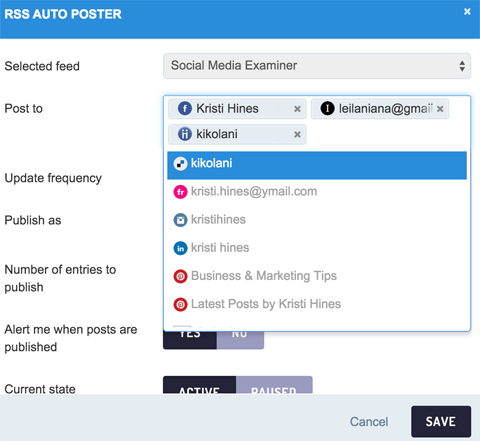Set current state to PAUSED
Image resolution: width=480 pixels, height=441 pixels.
[274, 385]
